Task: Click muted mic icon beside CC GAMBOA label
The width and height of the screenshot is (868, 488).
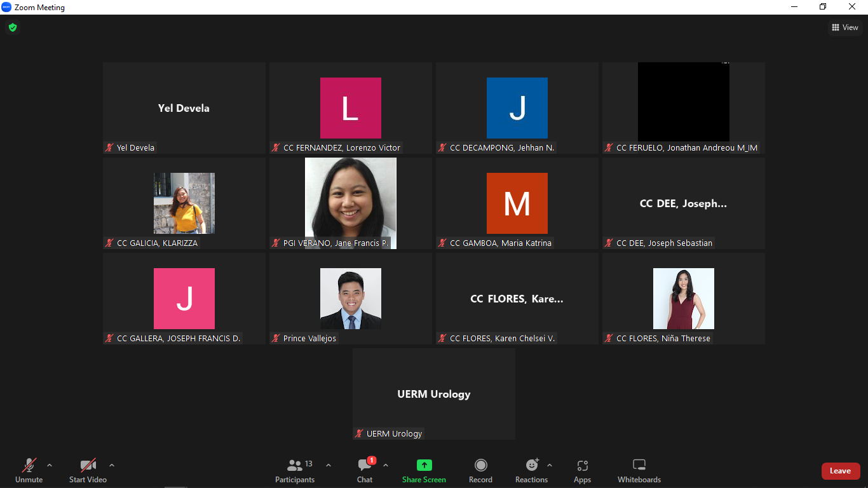Action: tap(443, 243)
